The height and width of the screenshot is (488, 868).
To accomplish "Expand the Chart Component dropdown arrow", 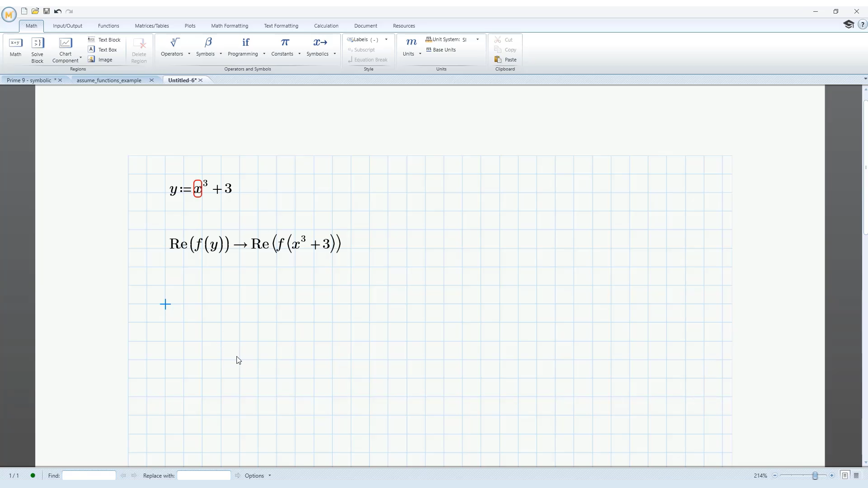I will (x=80, y=58).
